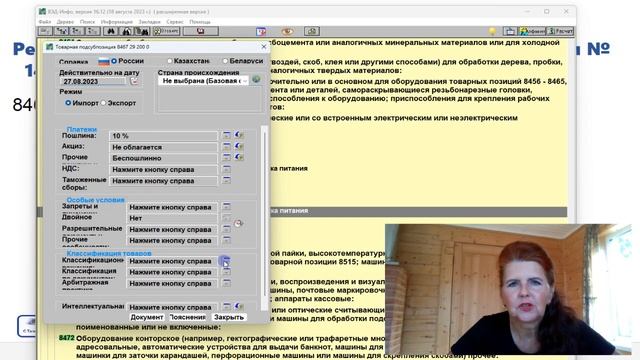Click the details icon for НДС row
This screenshot has width=640, height=360.
pos(227,169)
